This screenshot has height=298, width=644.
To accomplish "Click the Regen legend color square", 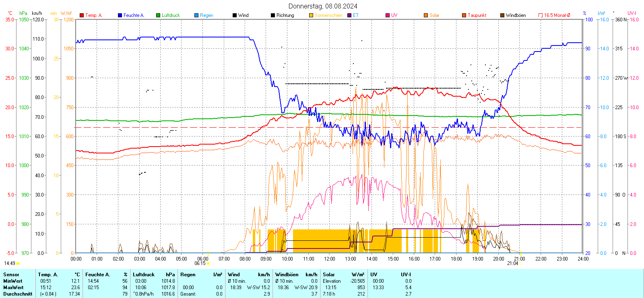I will (x=196, y=15).
